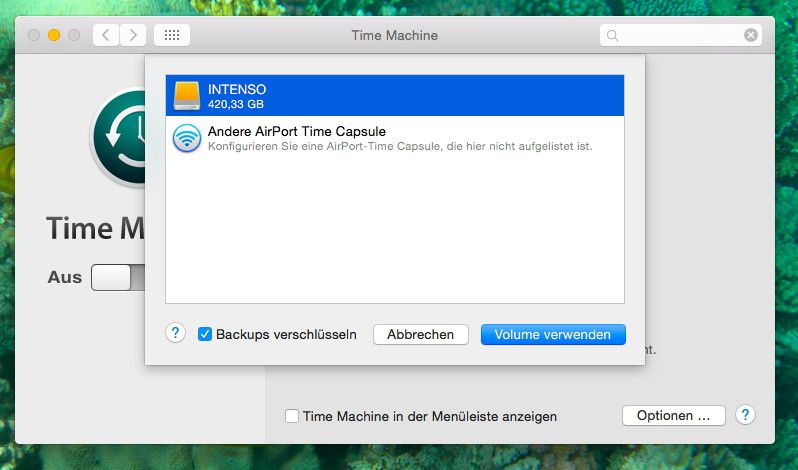798x470 pixels.
Task: Click the INTENSO orange drive icon
Action: pos(187,96)
